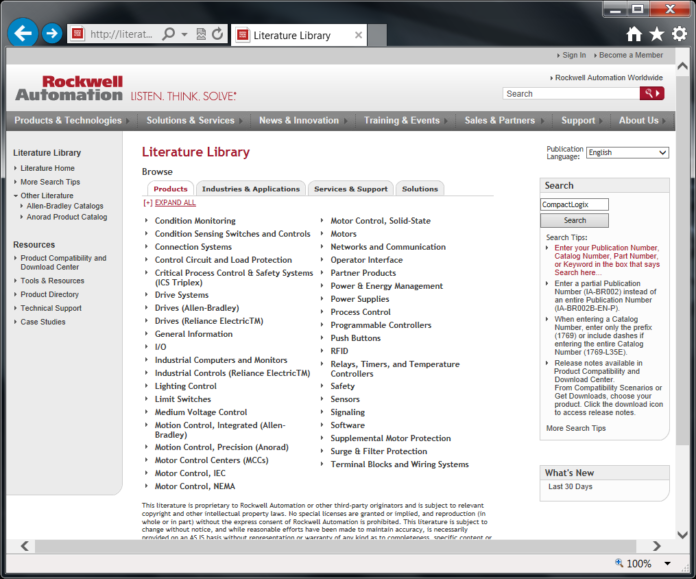Image resolution: width=696 pixels, height=579 pixels.
Task: Open Last 30 Days in What's New
Action: (570, 487)
